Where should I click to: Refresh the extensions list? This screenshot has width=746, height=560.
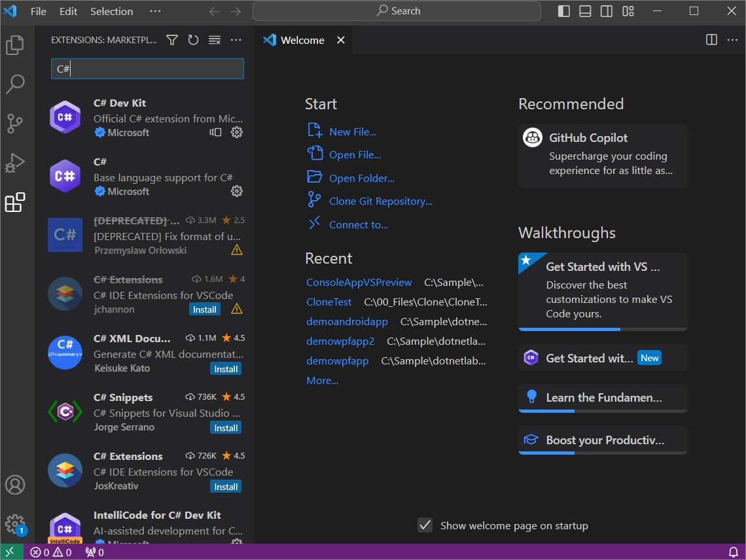point(193,40)
